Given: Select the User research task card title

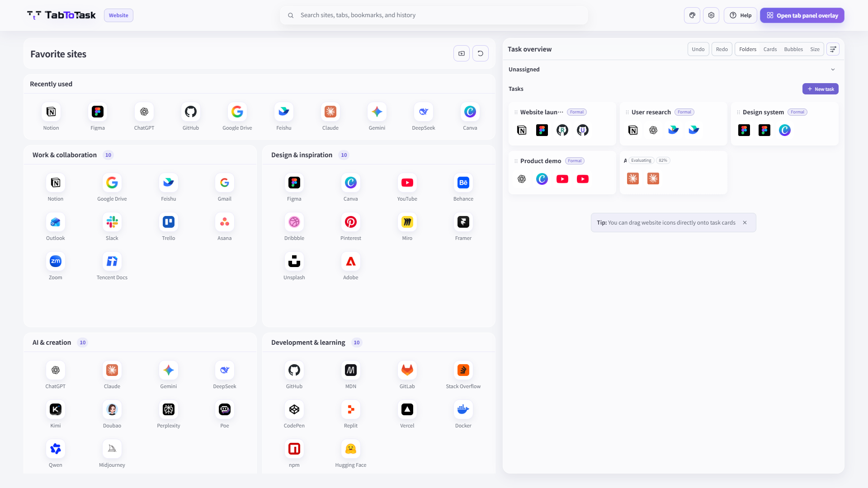Looking at the screenshot, I should coord(651,112).
